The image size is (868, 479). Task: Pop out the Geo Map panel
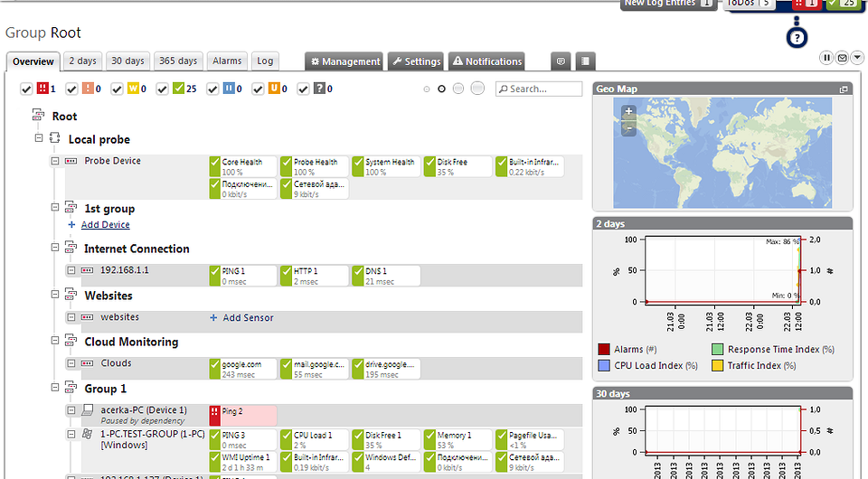[x=844, y=89]
